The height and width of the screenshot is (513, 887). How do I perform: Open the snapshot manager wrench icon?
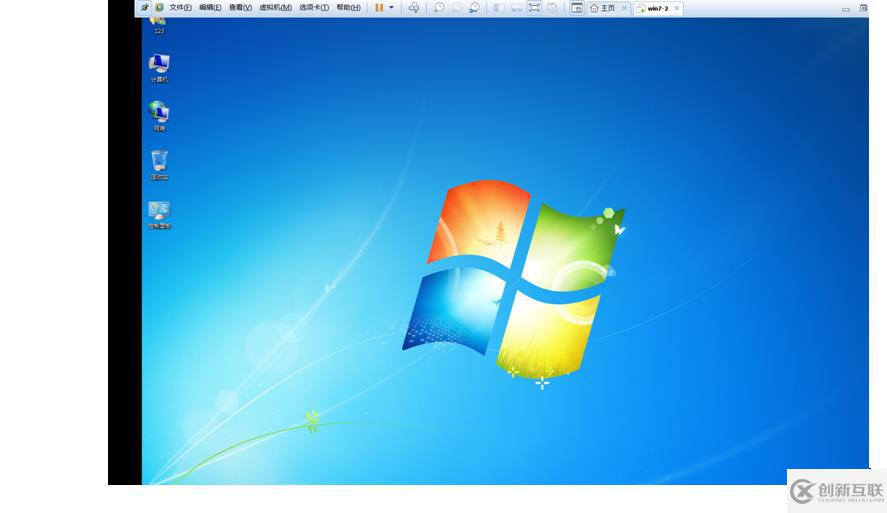pyautogui.click(x=475, y=7)
